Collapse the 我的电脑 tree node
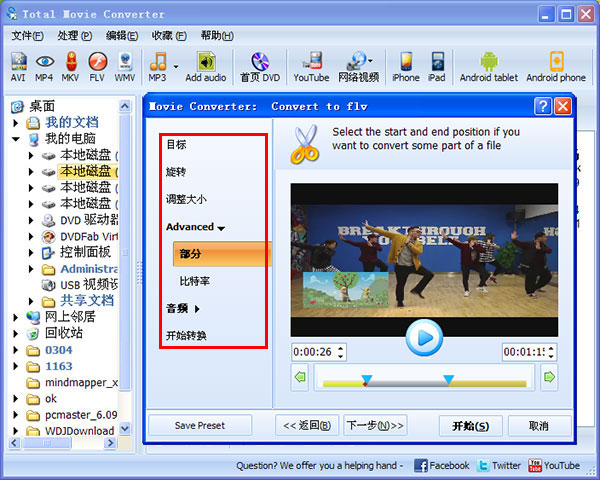Viewport: 600px width, 480px height. point(16,139)
